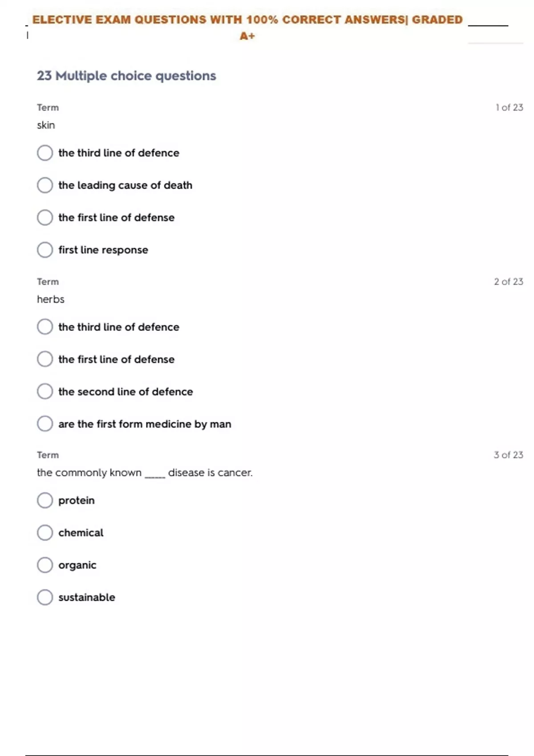
Task: Pick "the second line of defence" option
Action: [45, 392]
